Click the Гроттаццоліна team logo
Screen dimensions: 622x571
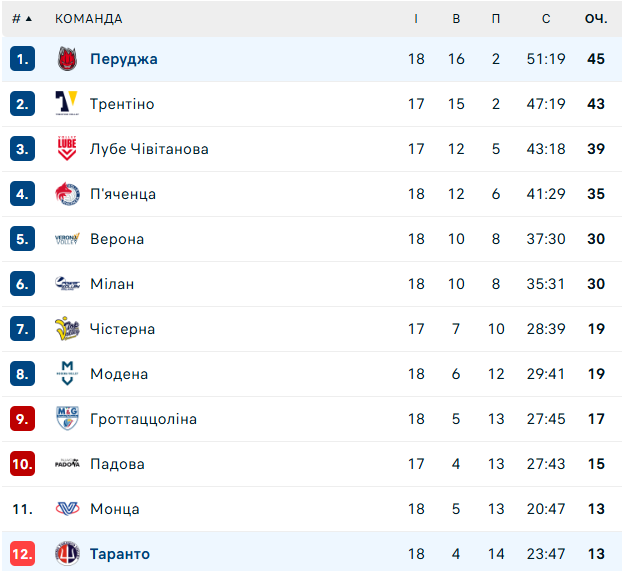(x=67, y=419)
